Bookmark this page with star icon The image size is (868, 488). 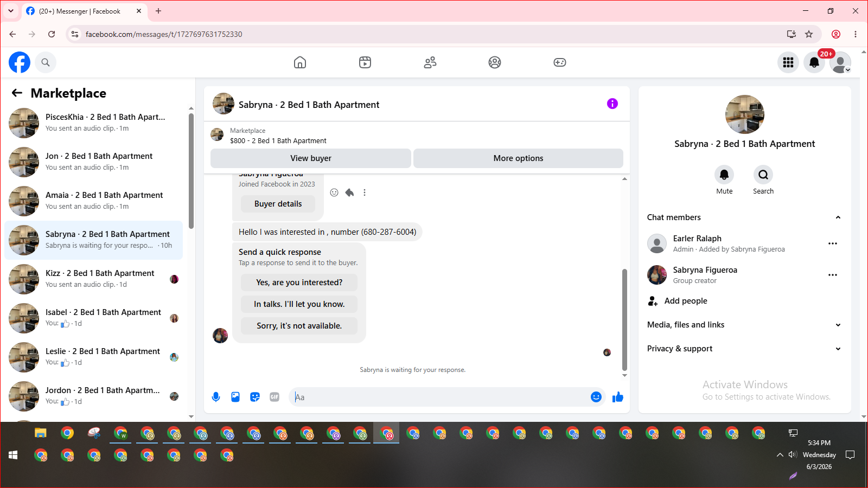pyautogui.click(x=809, y=34)
